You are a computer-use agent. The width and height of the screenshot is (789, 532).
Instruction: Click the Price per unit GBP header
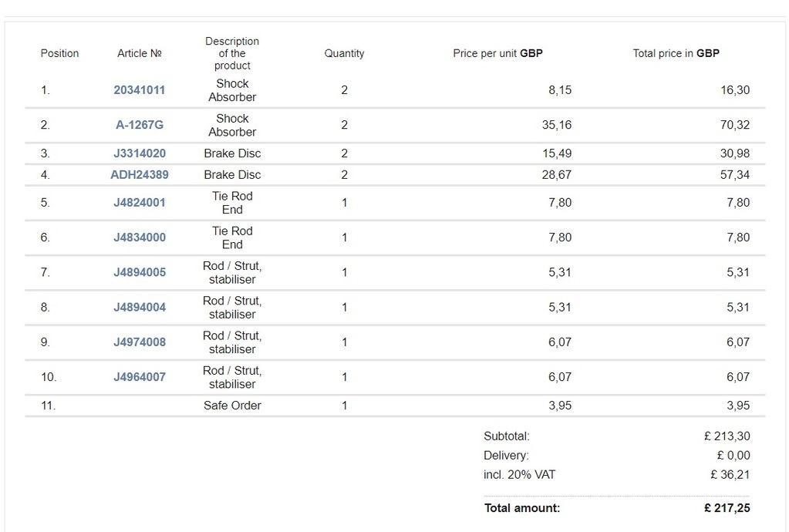click(x=497, y=53)
